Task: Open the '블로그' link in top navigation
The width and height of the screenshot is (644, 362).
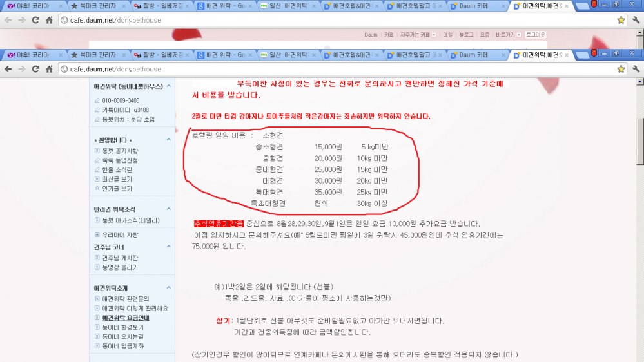Action: click(x=466, y=35)
